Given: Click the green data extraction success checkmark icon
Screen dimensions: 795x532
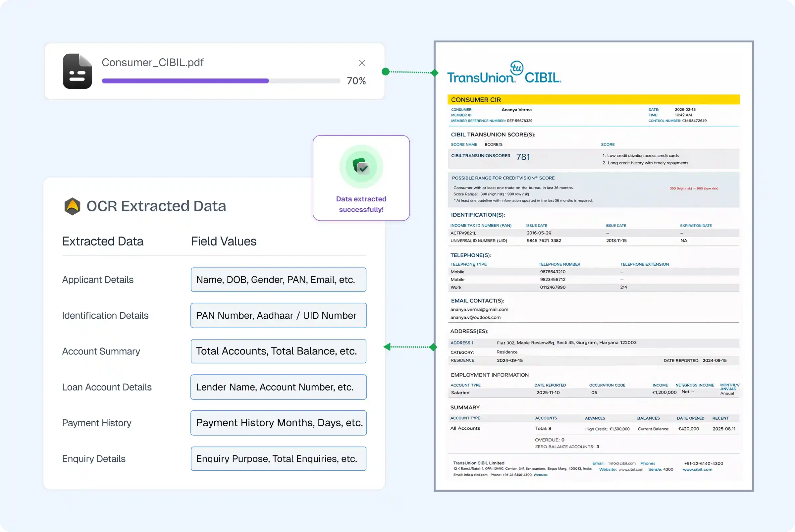Looking at the screenshot, I should tap(361, 166).
